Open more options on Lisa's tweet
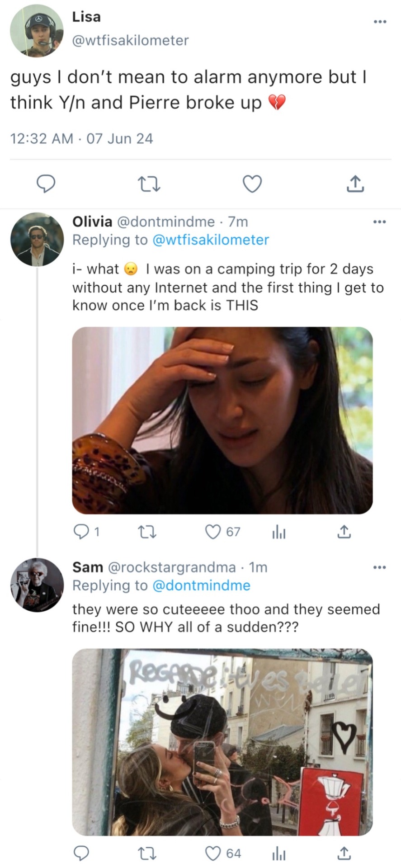Viewport: 401px width, 868px height. coord(380,21)
